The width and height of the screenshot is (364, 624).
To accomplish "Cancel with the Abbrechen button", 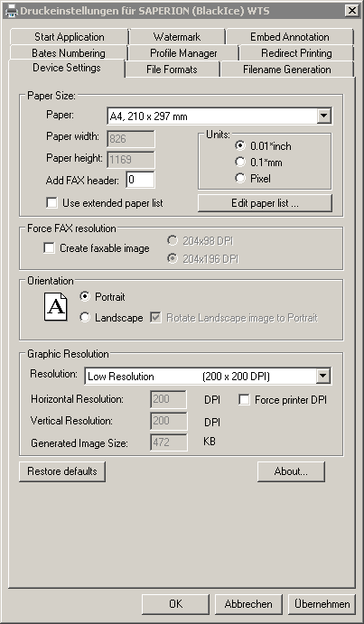I will tap(248, 604).
